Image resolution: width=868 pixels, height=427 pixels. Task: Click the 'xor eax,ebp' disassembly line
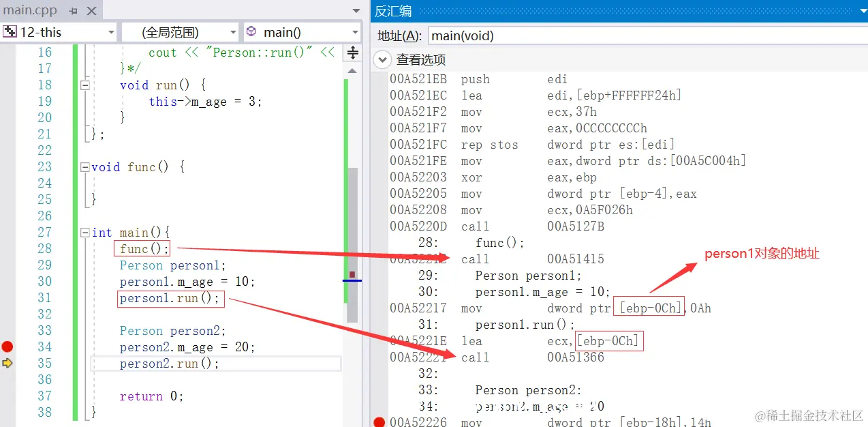pyautogui.click(x=529, y=177)
